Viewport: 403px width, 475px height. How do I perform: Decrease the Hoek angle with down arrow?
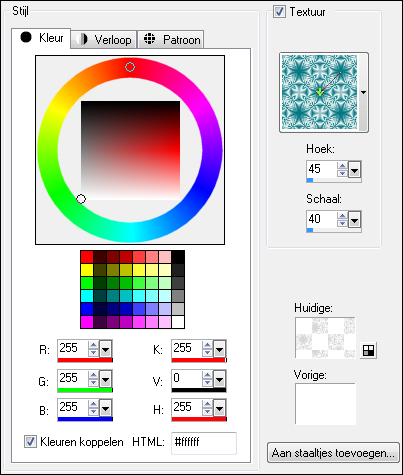(342, 173)
